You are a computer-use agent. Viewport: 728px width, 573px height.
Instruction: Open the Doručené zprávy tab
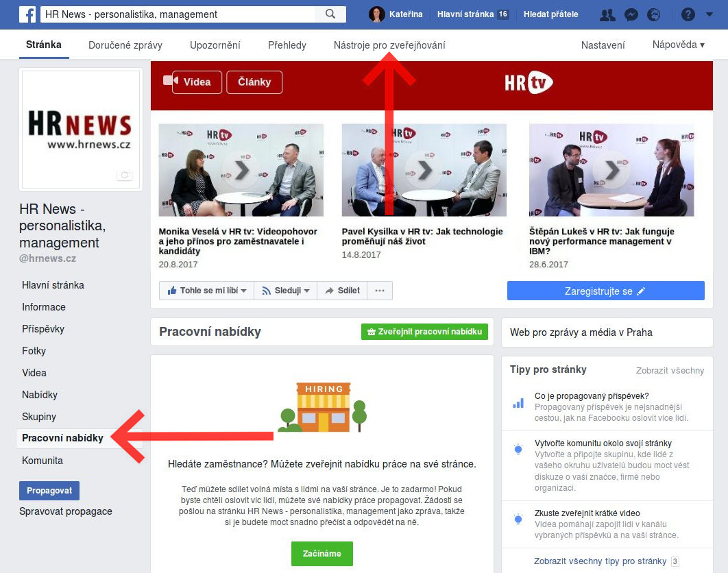click(125, 45)
